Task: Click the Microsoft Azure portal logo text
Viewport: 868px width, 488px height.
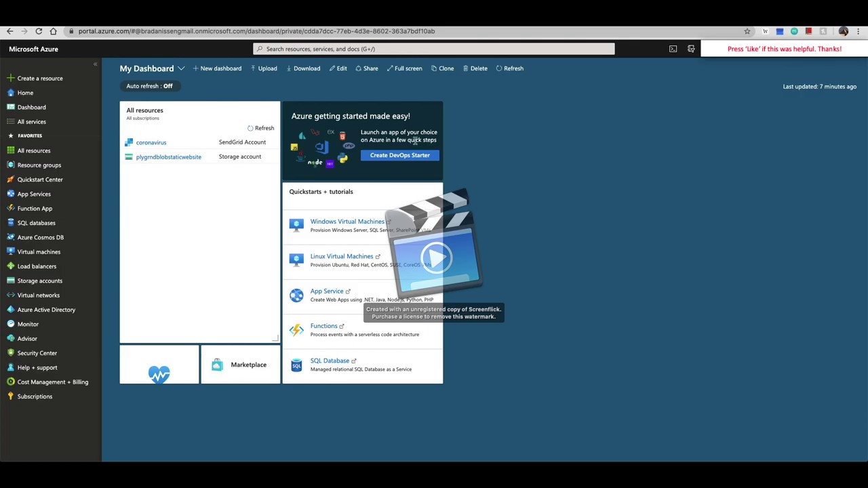Action: coord(33,49)
